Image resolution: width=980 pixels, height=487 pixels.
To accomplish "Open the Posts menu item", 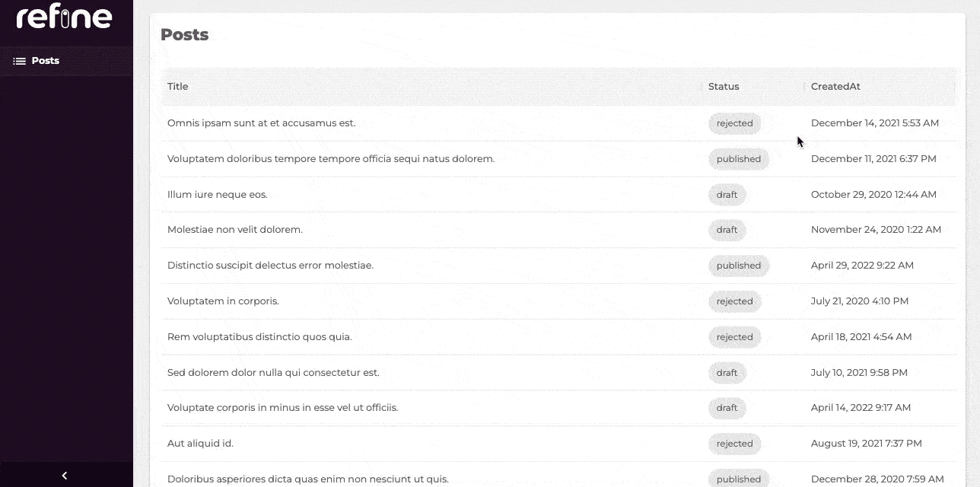I will (x=46, y=61).
